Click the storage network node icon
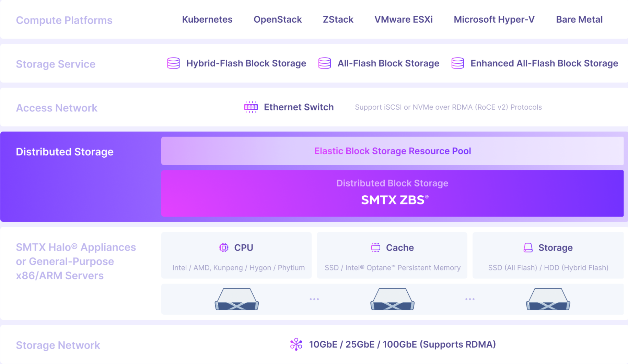The image size is (628, 364). coord(296,344)
